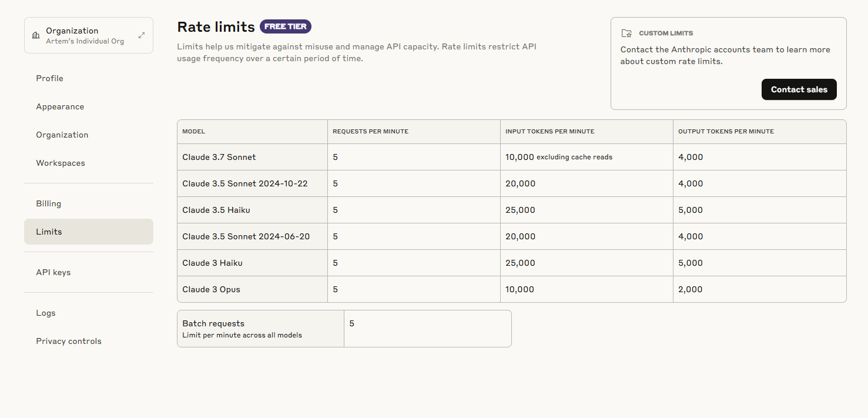868x418 pixels.
Task: Click the Contact sales button
Action: (x=799, y=89)
